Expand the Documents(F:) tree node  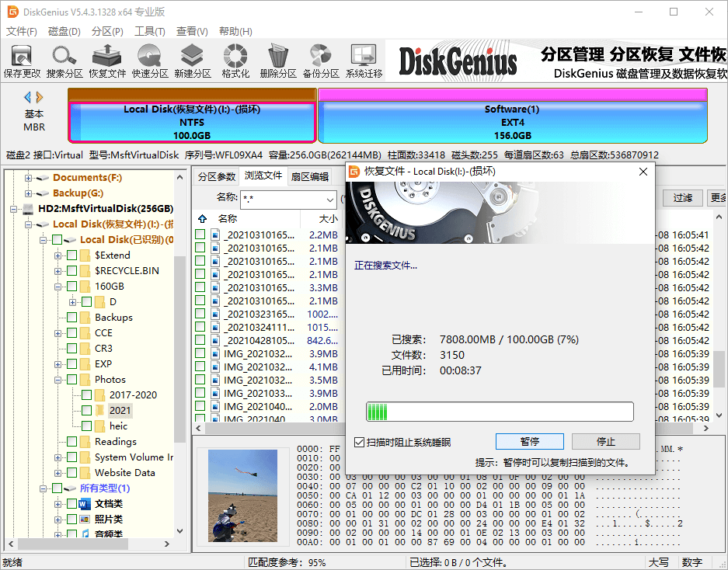(28, 178)
